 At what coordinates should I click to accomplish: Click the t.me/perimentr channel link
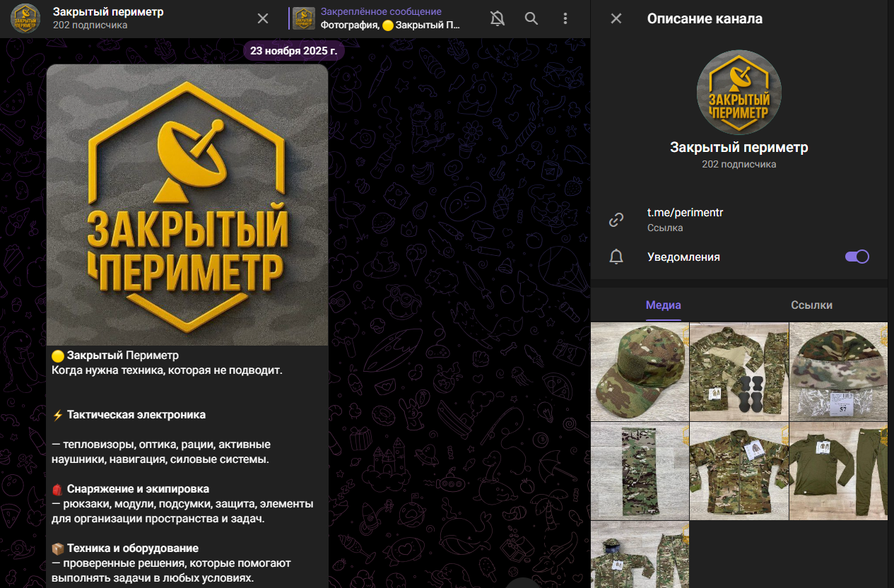tap(685, 213)
